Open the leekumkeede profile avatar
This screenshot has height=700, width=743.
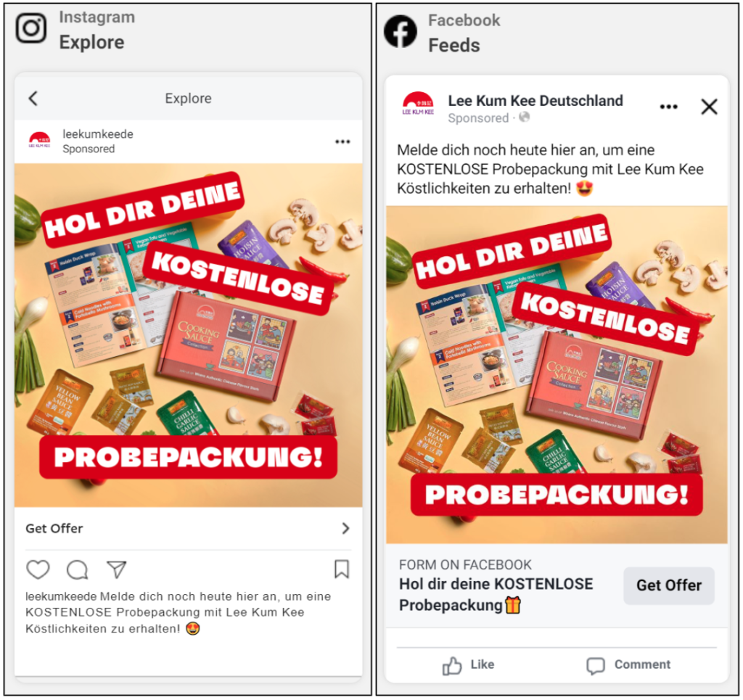(x=39, y=141)
